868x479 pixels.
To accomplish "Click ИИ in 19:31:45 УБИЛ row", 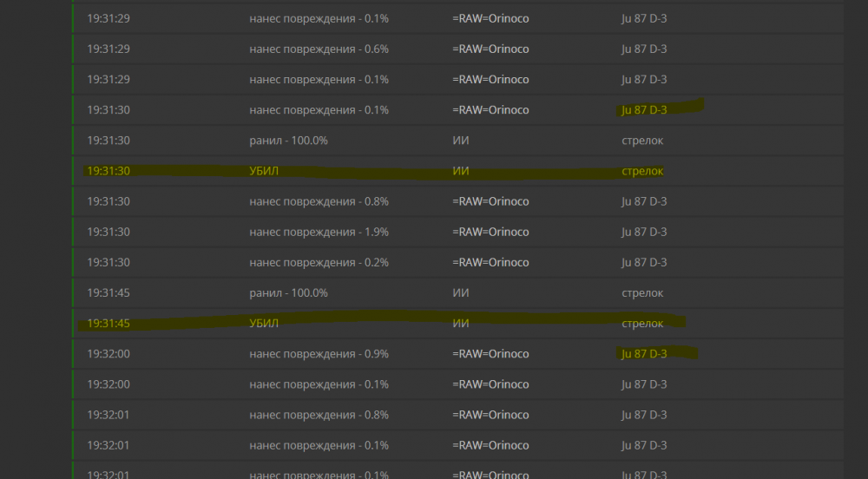I will [461, 323].
